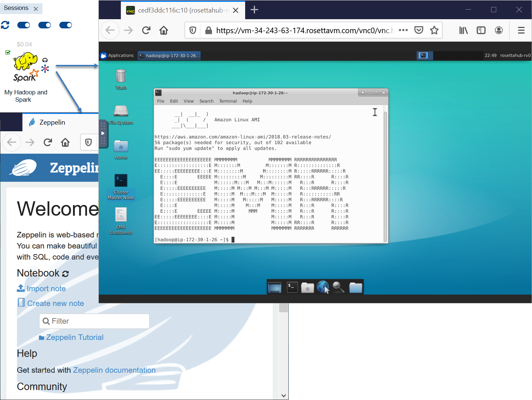Click the 22:49 panel clock

pos(490,55)
